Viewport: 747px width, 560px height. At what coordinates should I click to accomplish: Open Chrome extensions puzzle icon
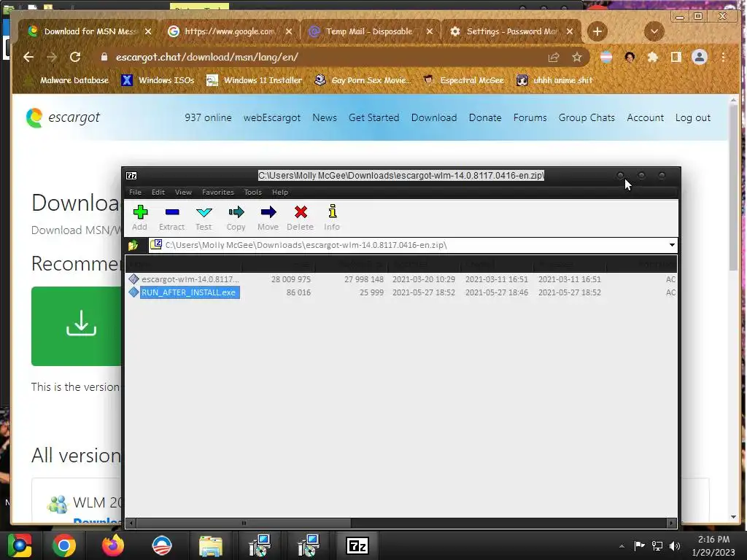tap(653, 57)
